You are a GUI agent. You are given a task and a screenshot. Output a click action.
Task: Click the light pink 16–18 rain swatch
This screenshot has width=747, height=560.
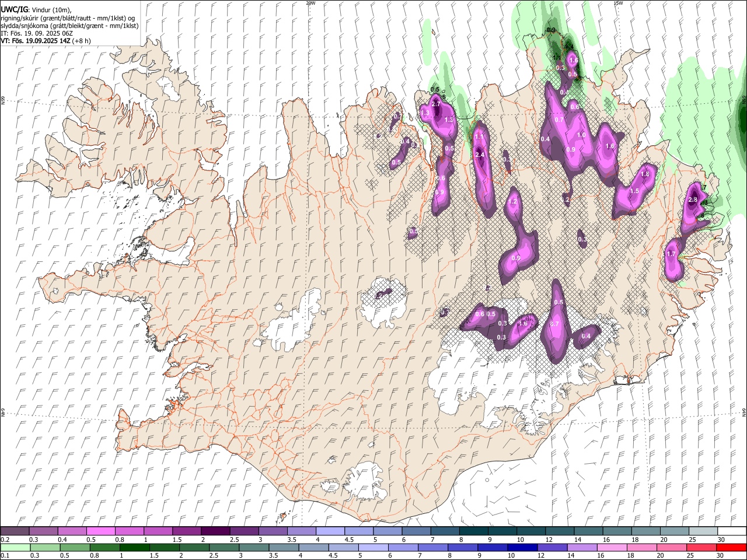613,548
